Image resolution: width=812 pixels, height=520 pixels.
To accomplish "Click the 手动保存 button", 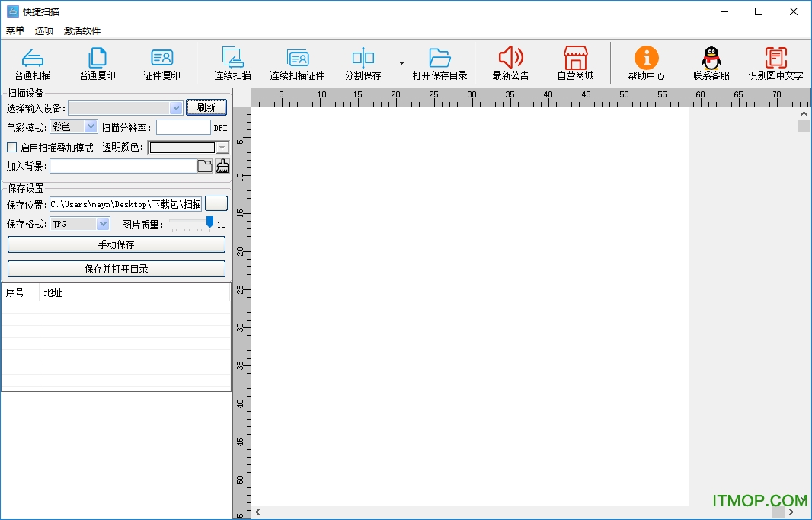I will (x=117, y=244).
